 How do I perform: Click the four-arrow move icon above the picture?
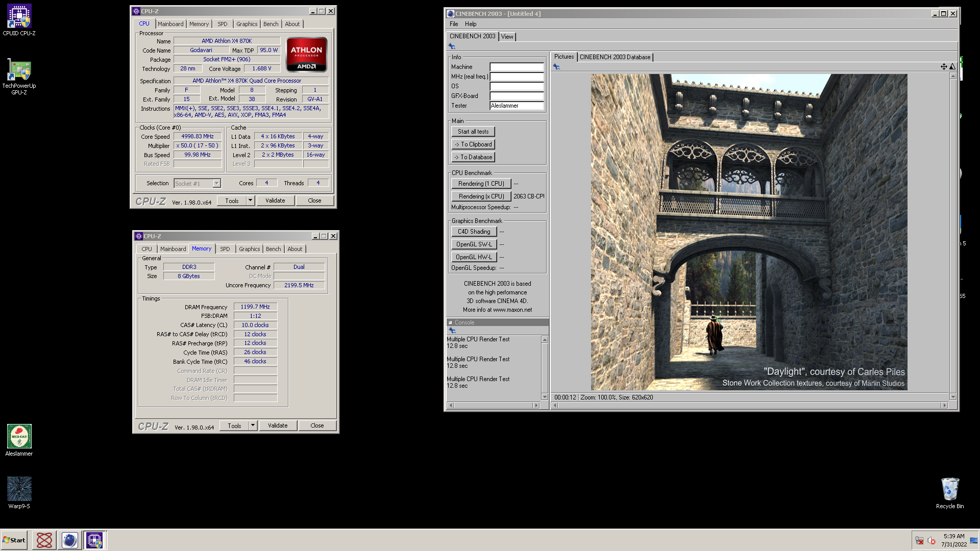point(944,67)
